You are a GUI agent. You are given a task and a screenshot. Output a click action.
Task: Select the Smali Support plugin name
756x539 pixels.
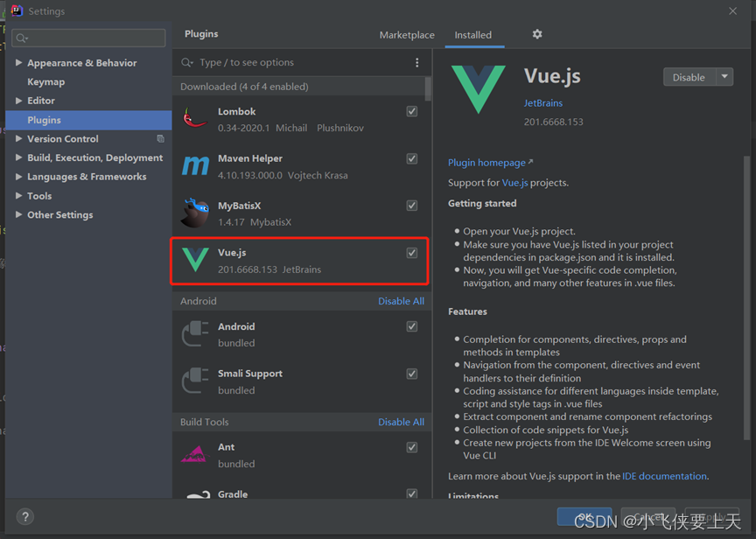tap(250, 374)
